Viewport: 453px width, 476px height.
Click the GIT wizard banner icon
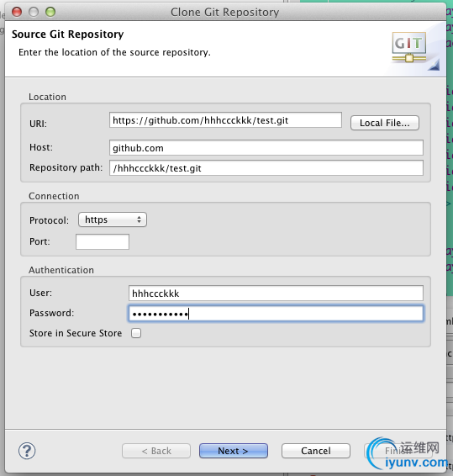tap(409, 47)
